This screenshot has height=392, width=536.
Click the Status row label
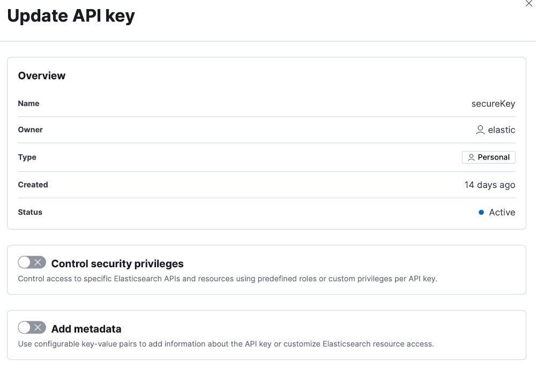coord(30,212)
